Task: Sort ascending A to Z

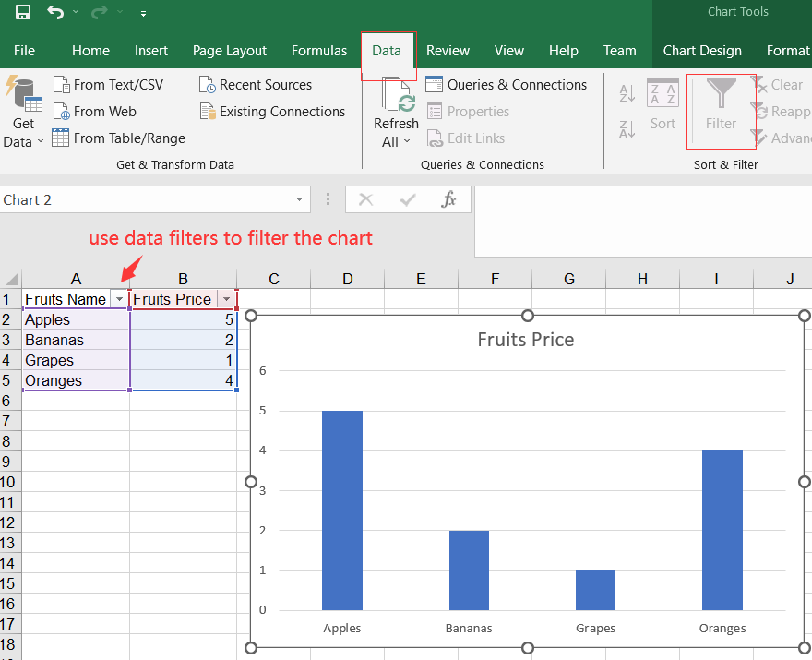Action: [x=627, y=93]
